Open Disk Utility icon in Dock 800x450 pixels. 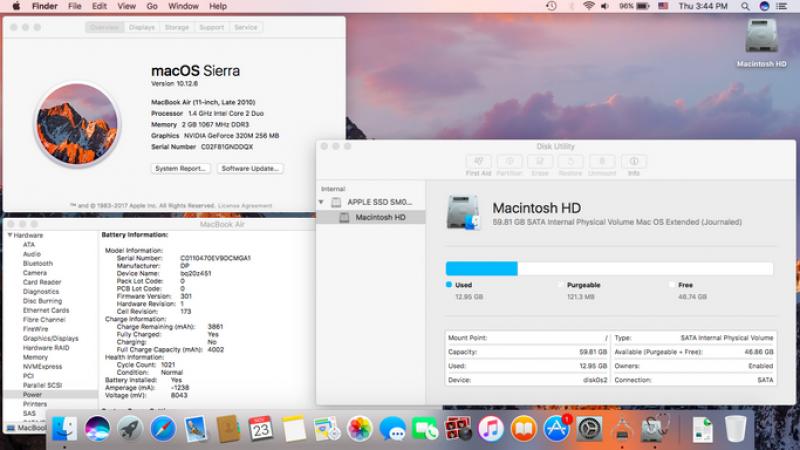(655, 429)
